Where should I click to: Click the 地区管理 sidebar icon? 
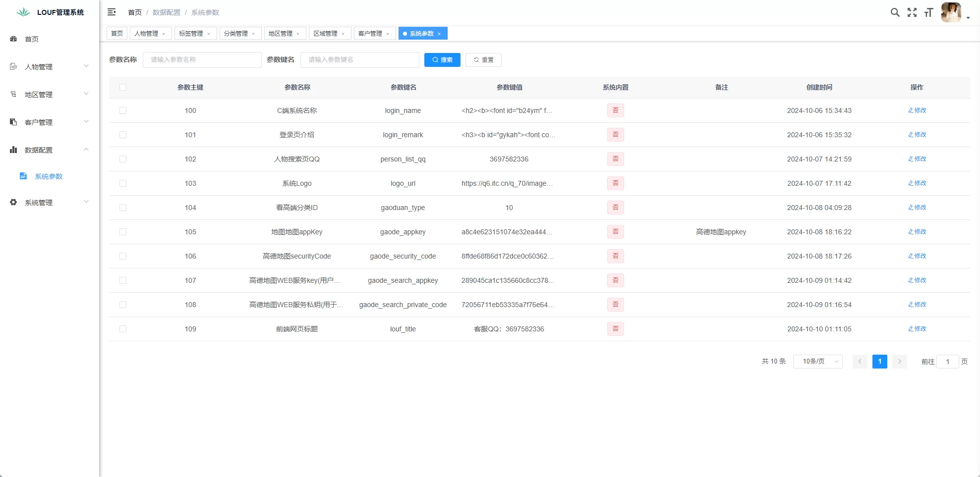click(x=13, y=94)
